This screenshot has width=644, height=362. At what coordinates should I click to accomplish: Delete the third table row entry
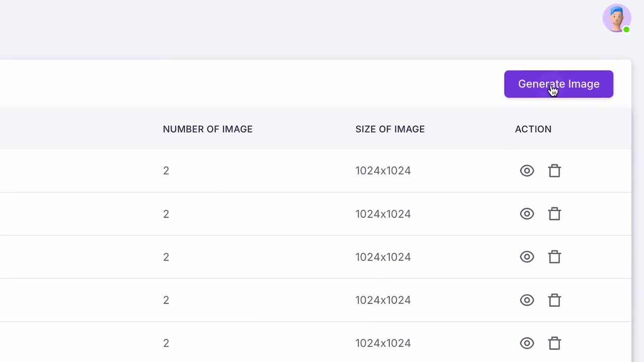[554, 257]
